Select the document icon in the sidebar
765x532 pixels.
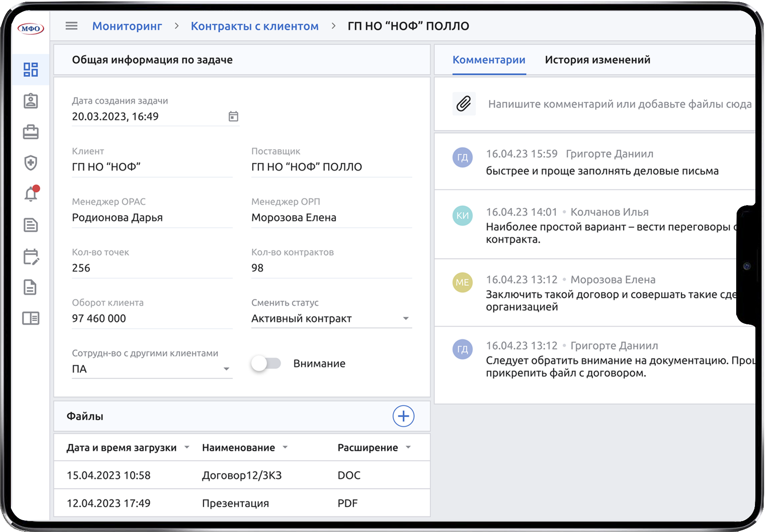[31, 225]
